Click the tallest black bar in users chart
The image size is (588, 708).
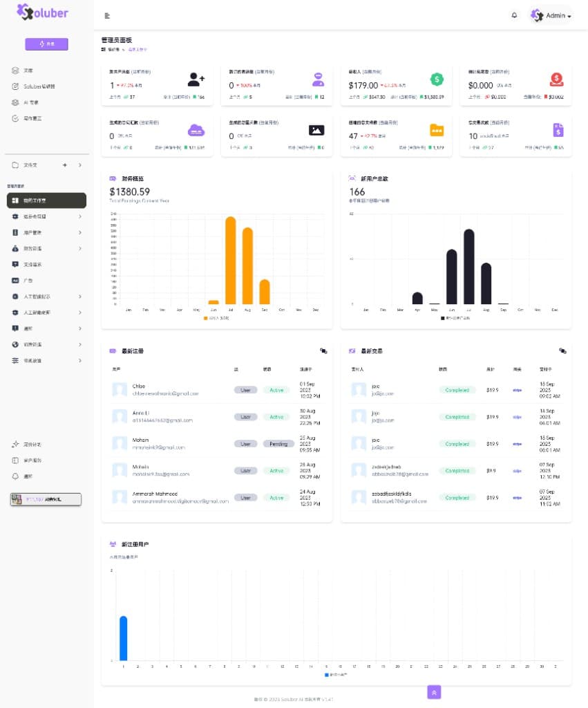[x=469, y=266]
